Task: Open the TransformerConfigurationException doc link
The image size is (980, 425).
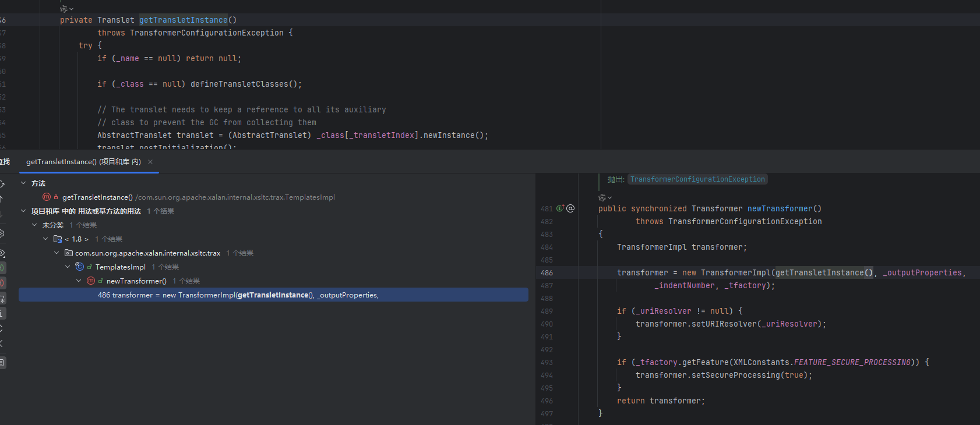Action: click(x=697, y=179)
